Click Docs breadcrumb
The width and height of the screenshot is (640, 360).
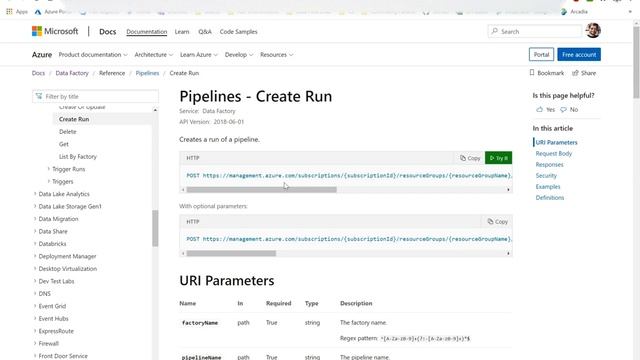[38, 73]
